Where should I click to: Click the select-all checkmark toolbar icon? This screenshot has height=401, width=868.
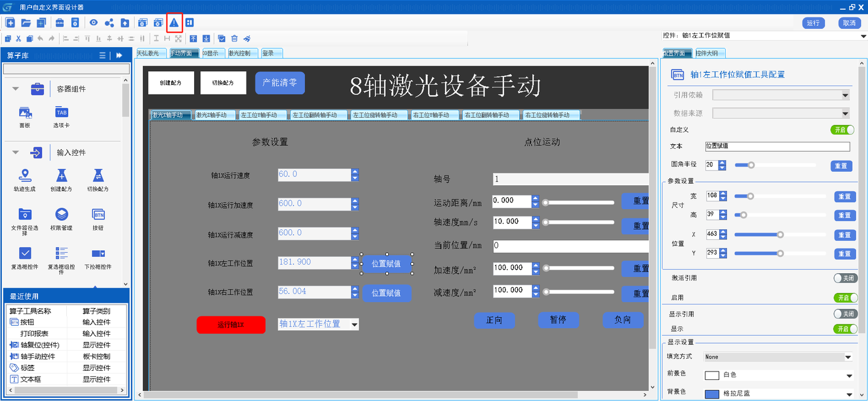[221, 39]
